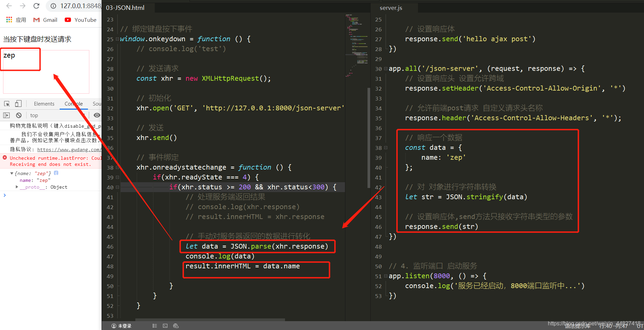644x330 pixels.
Task: Click name: 'zep' in server.js line 39
Action: tap(444, 157)
